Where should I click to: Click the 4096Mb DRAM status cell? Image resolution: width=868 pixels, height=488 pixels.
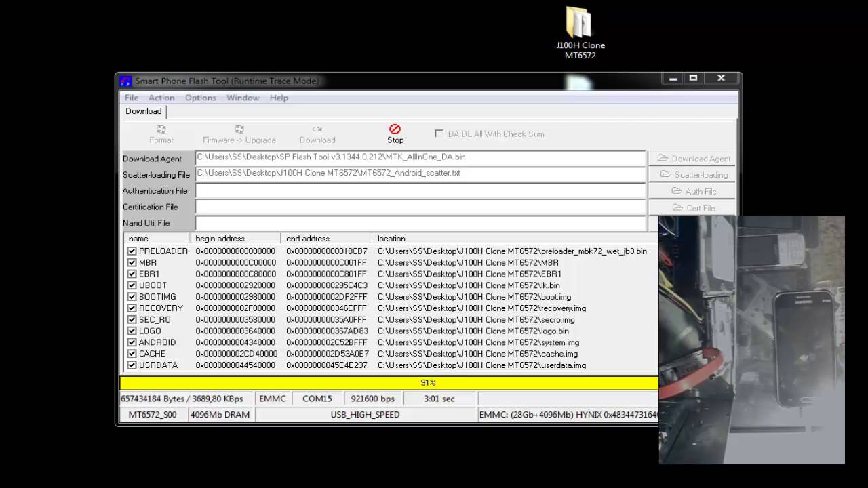(x=220, y=414)
